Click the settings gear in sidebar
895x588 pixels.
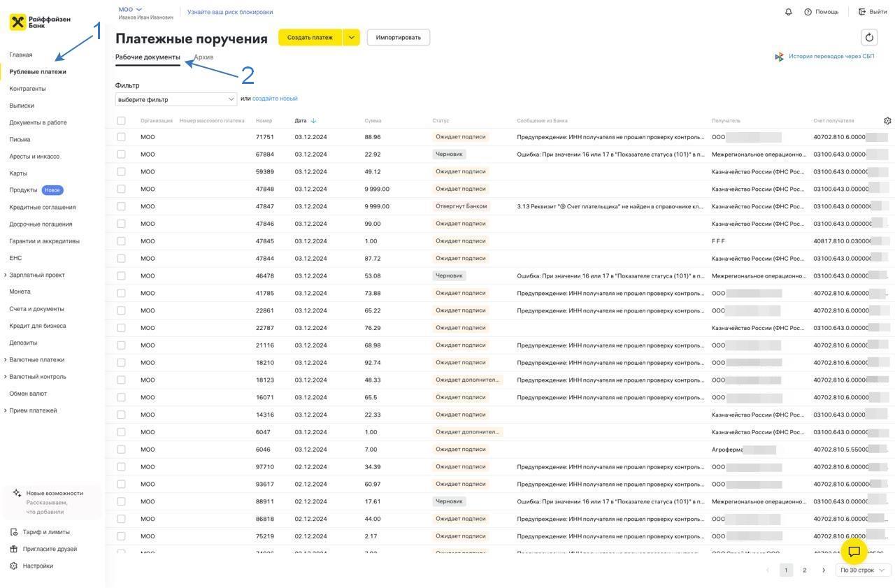14,566
